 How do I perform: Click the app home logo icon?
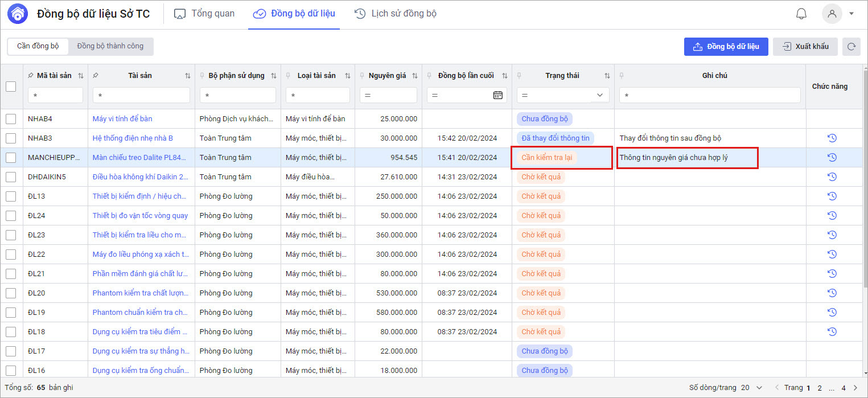tap(17, 14)
